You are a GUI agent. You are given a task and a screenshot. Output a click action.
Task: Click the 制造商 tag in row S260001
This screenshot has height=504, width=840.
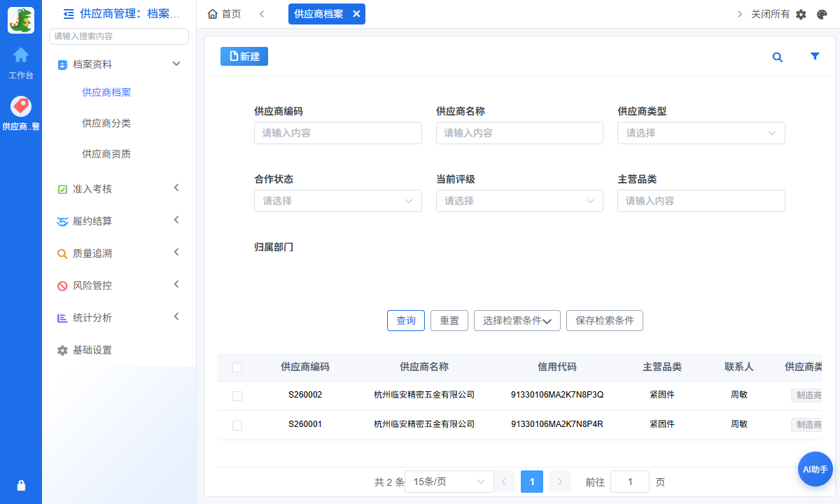pyautogui.click(x=806, y=425)
